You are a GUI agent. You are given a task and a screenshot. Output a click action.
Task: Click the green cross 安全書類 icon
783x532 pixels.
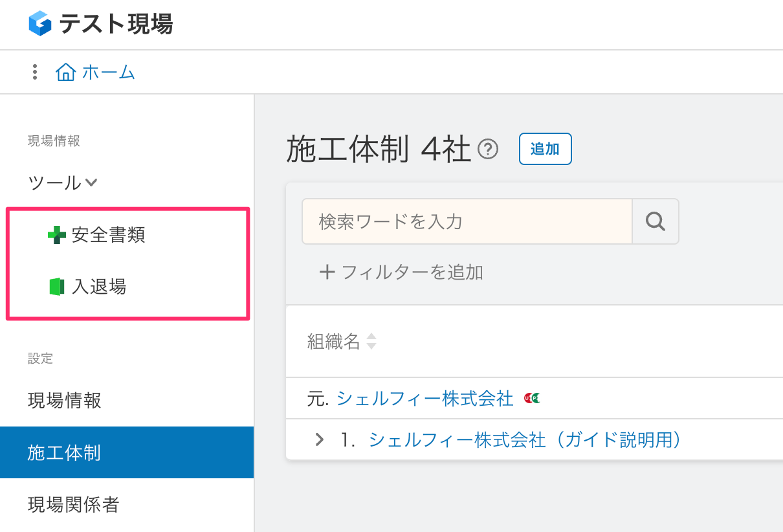pyautogui.click(x=57, y=235)
